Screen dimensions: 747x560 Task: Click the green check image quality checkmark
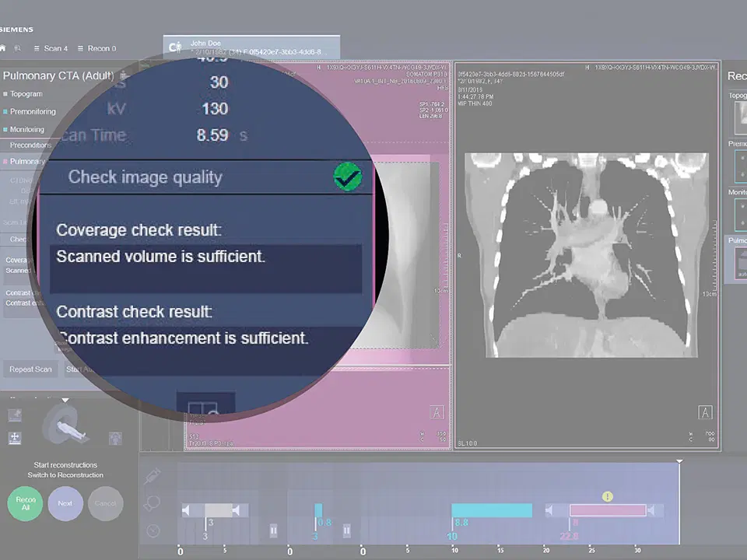pyautogui.click(x=347, y=177)
